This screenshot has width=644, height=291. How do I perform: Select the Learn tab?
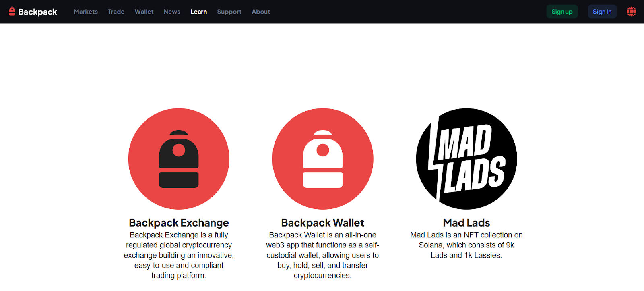point(198,12)
